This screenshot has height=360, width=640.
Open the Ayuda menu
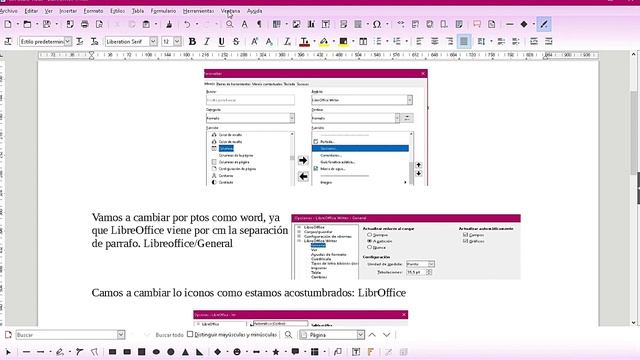tap(254, 11)
